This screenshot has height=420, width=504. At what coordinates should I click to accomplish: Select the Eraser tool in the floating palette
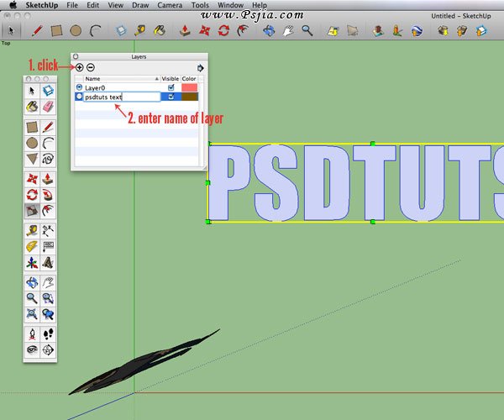[48, 107]
